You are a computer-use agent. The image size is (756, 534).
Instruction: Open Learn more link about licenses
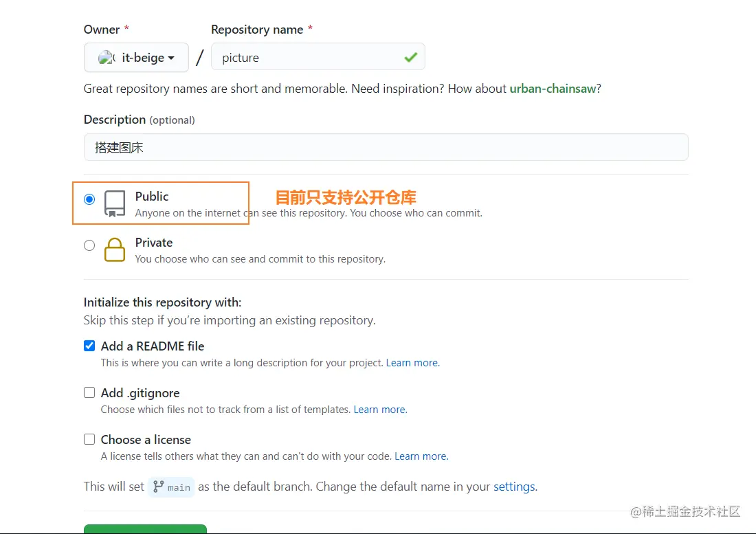click(421, 456)
